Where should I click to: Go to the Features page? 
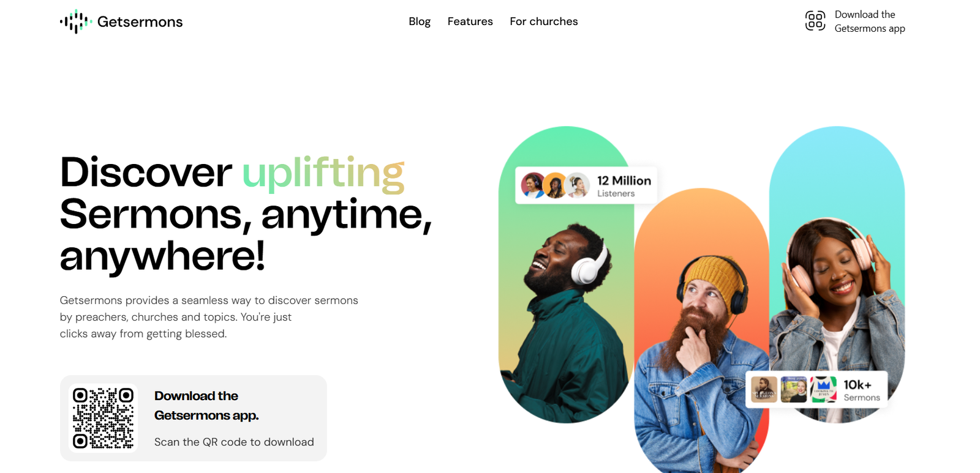pos(470,21)
